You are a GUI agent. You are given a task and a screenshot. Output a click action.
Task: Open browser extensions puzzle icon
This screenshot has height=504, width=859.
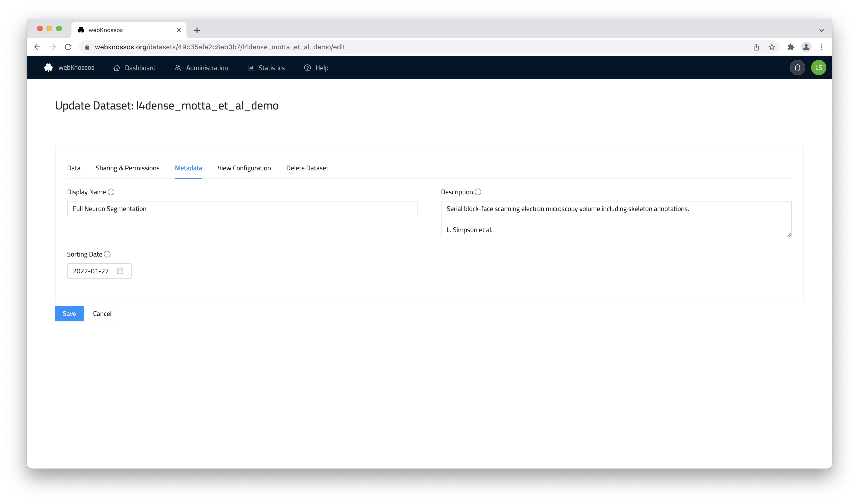[x=791, y=47]
